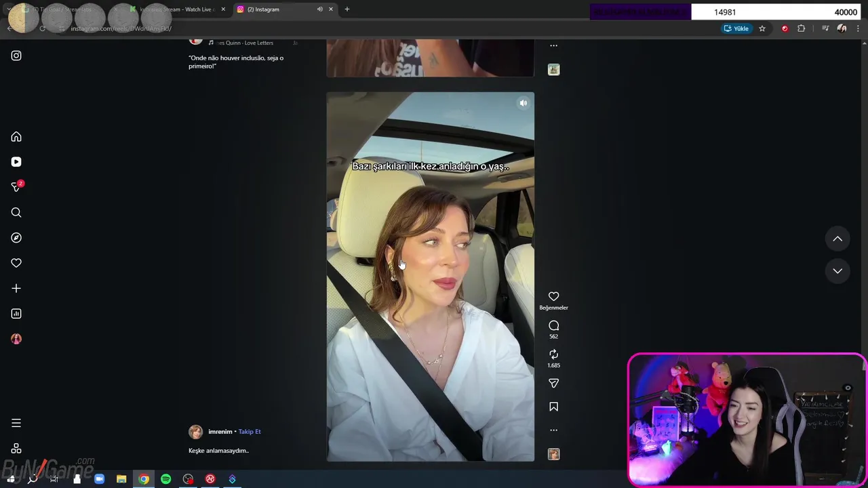
Task: Bookmark this page with star icon
Action: pos(762,28)
